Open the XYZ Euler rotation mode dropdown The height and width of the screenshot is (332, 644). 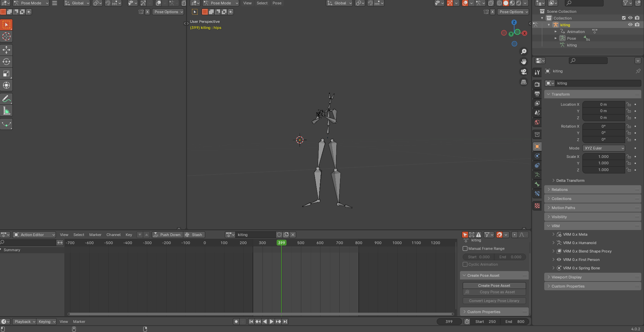point(604,148)
